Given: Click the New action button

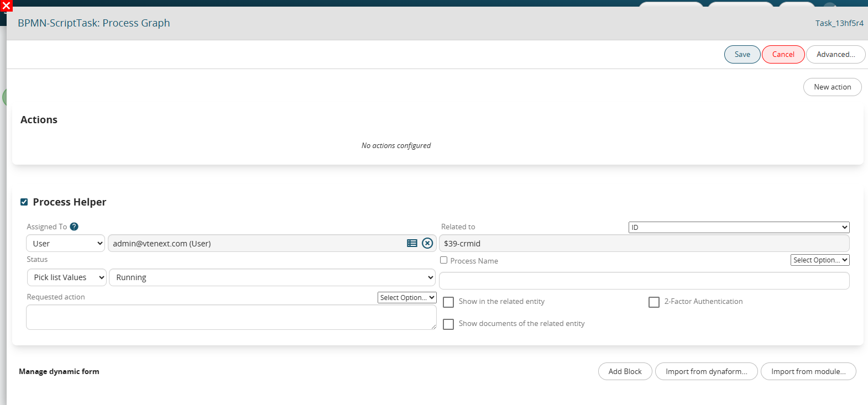Looking at the screenshot, I should [833, 87].
